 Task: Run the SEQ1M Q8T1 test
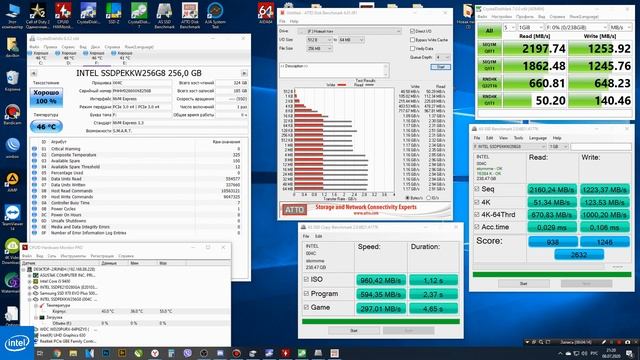489,48
